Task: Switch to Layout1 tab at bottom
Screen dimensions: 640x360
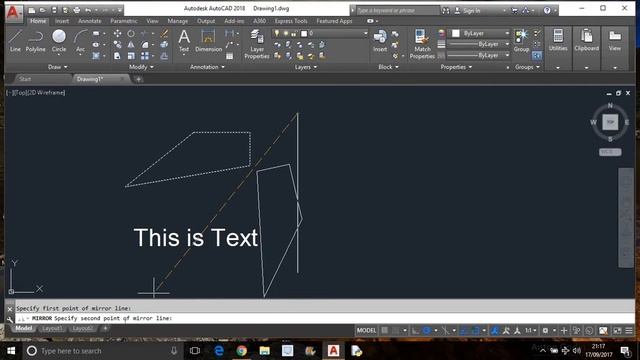Action: [52, 329]
